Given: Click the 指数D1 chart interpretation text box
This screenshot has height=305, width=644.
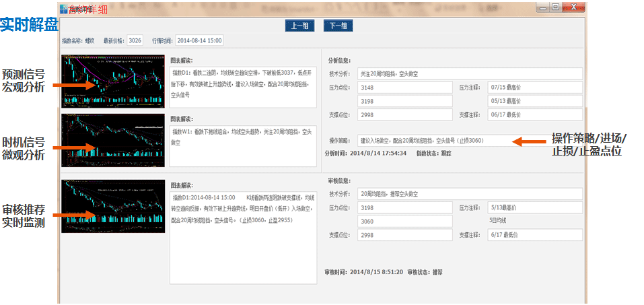Looking at the screenshot, I should click(243, 87).
